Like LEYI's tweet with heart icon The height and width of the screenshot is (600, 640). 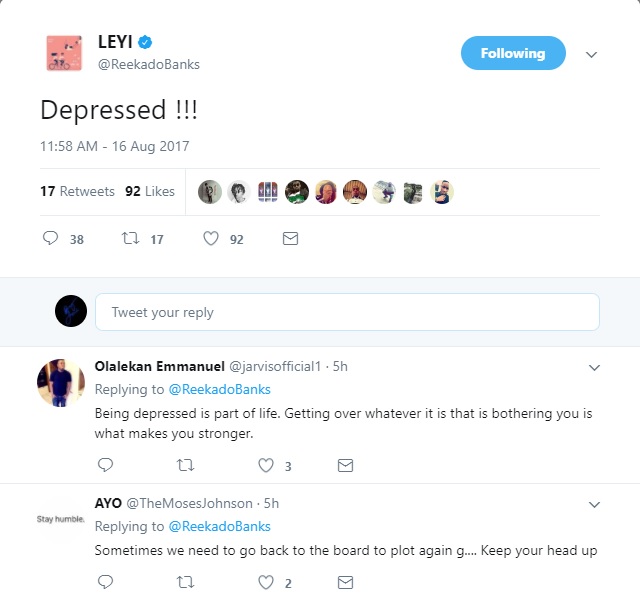211,238
